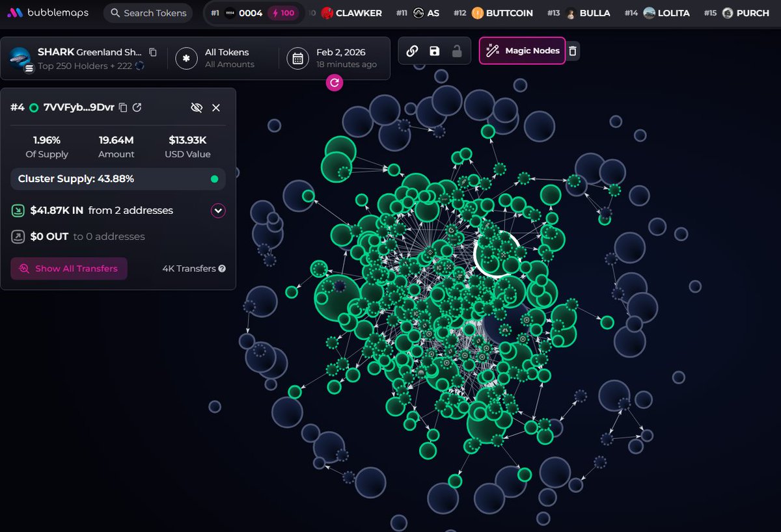The image size is (781, 532).
Task: Click the green cluster color dot
Action: (215, 179)
